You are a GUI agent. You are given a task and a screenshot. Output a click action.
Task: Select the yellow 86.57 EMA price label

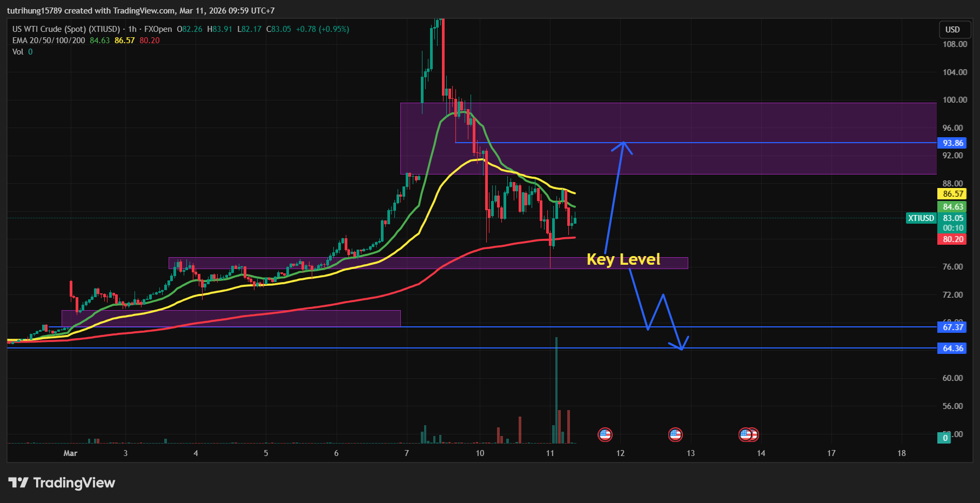click(x=953, y=194)
